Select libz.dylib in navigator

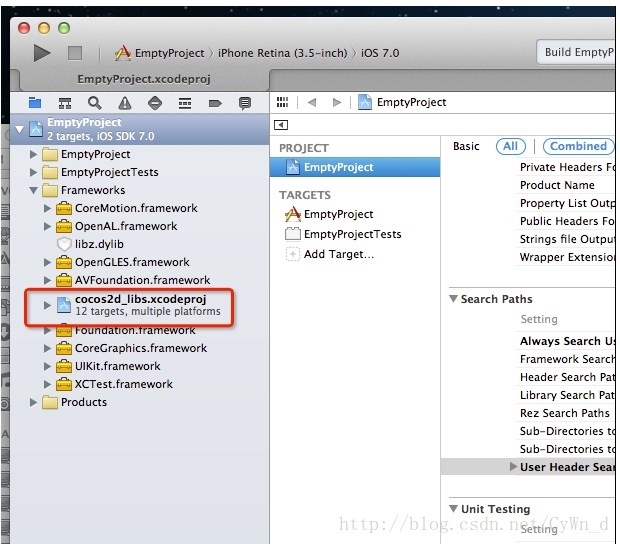tap(99, 244)
